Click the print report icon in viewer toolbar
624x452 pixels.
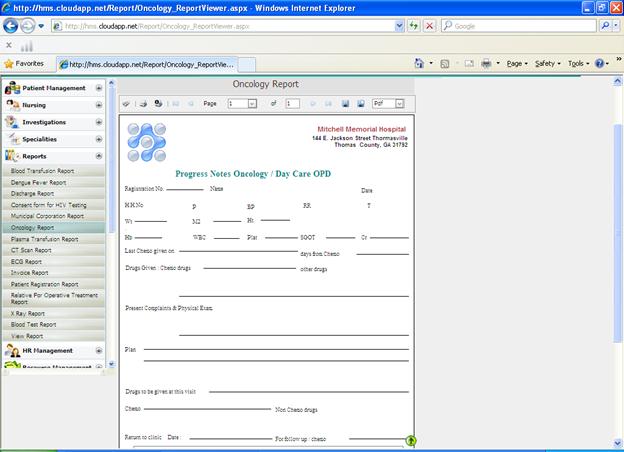(143, 103)
